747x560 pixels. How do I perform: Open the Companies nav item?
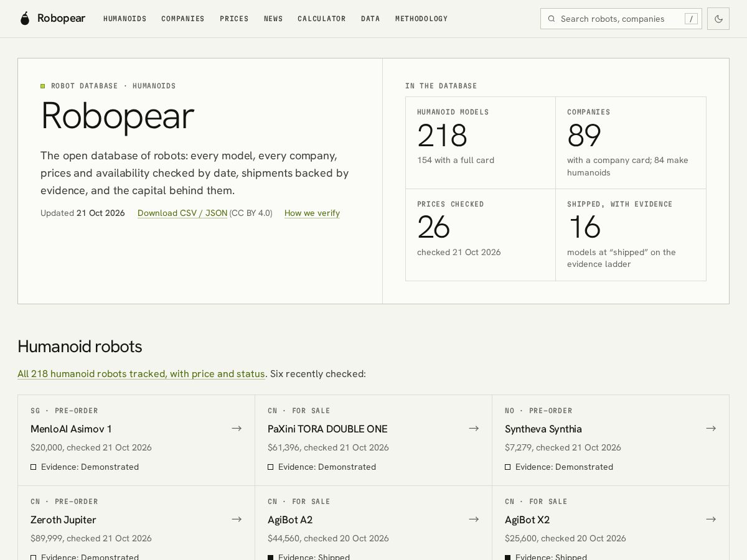click(x=183, y=19)
